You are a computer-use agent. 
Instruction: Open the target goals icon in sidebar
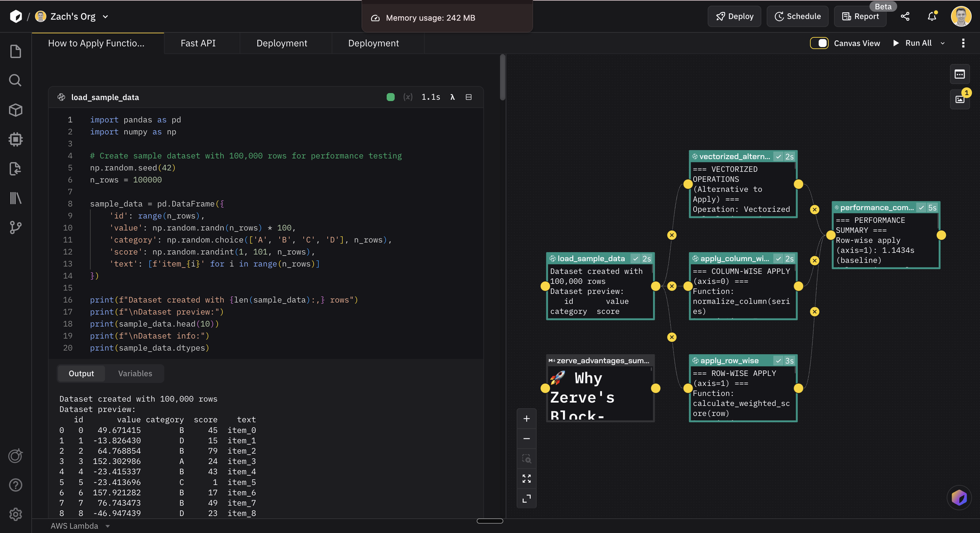pyautogui.click(x=15, y=456)
